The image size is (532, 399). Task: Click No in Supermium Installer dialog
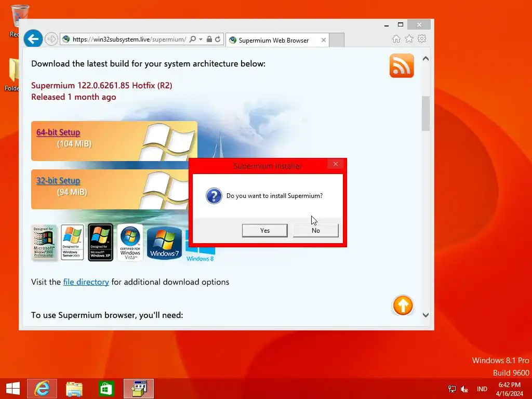[x=315, y=230]
